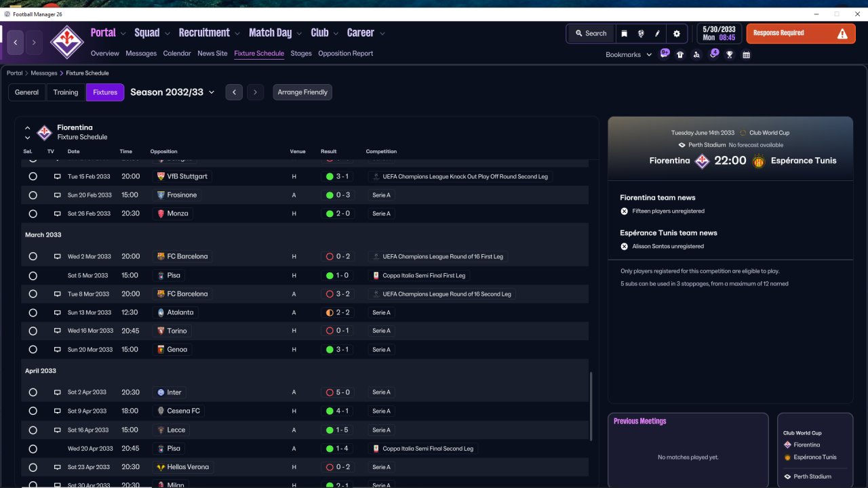The height and width of the screenshot is (488, 868).
Task: Click TV icon for Inter fixture
Action: (58, 392)
